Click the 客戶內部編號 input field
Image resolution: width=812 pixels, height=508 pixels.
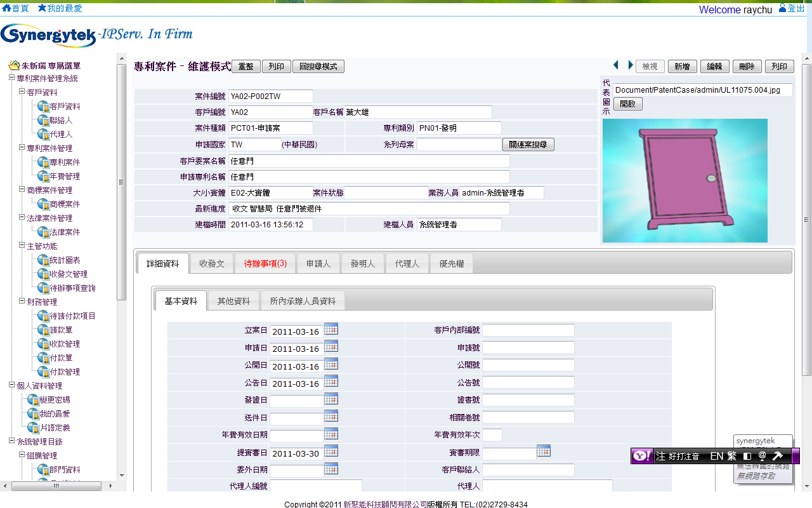528,330
